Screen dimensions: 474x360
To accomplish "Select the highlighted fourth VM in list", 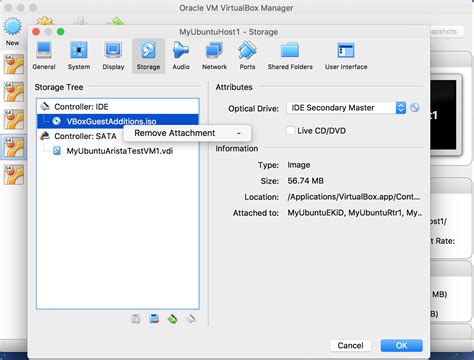I will tap(14, 147).
